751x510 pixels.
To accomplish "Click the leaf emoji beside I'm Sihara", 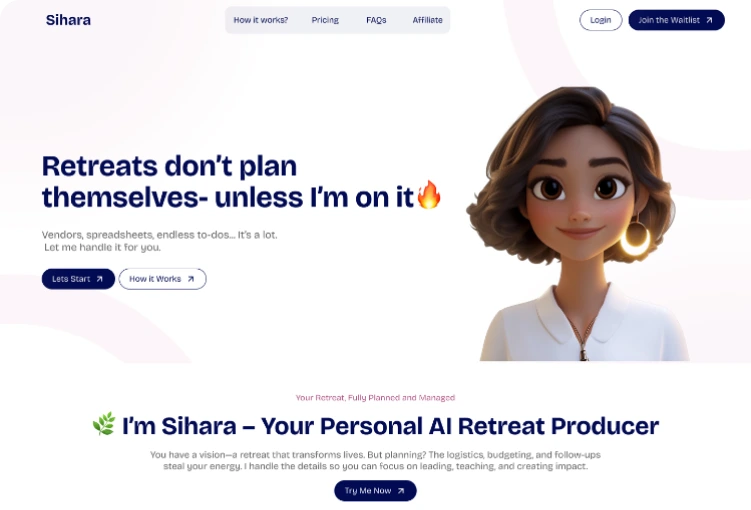I will (104, 424).
